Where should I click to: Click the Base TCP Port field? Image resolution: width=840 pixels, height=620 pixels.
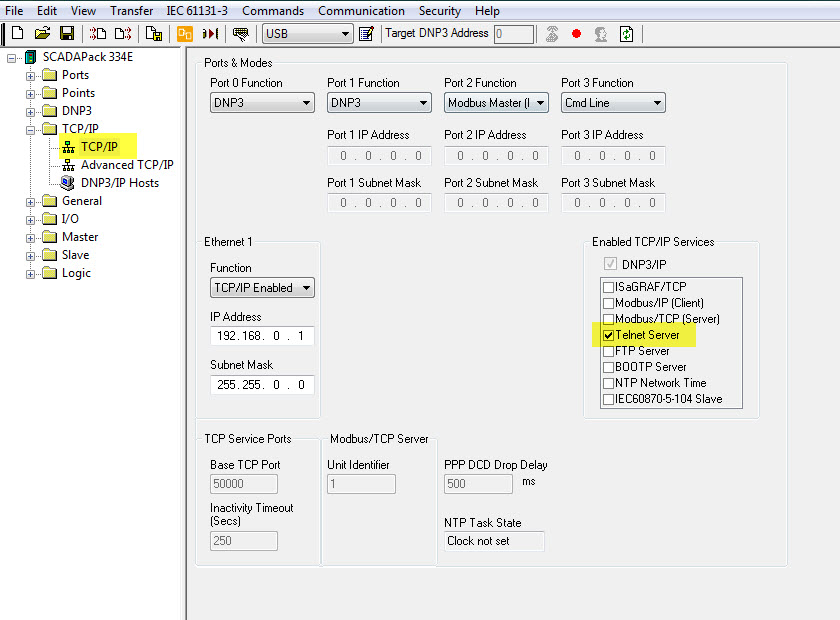coord(244,483)
